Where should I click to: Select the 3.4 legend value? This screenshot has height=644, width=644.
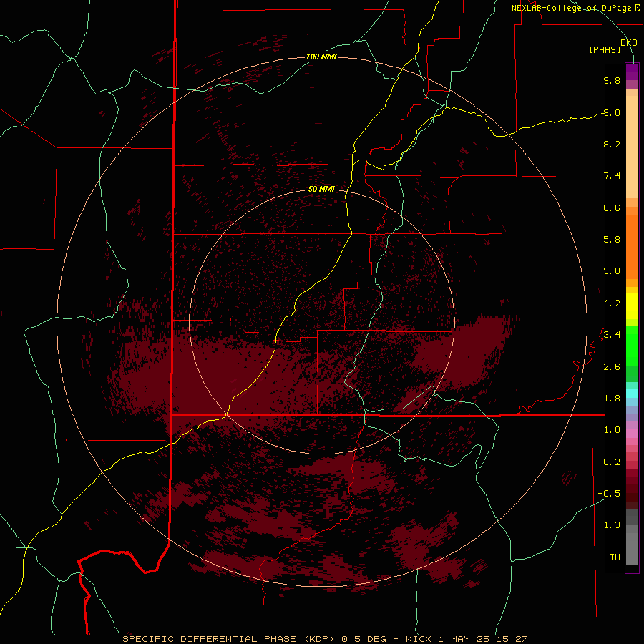(612, 335)
